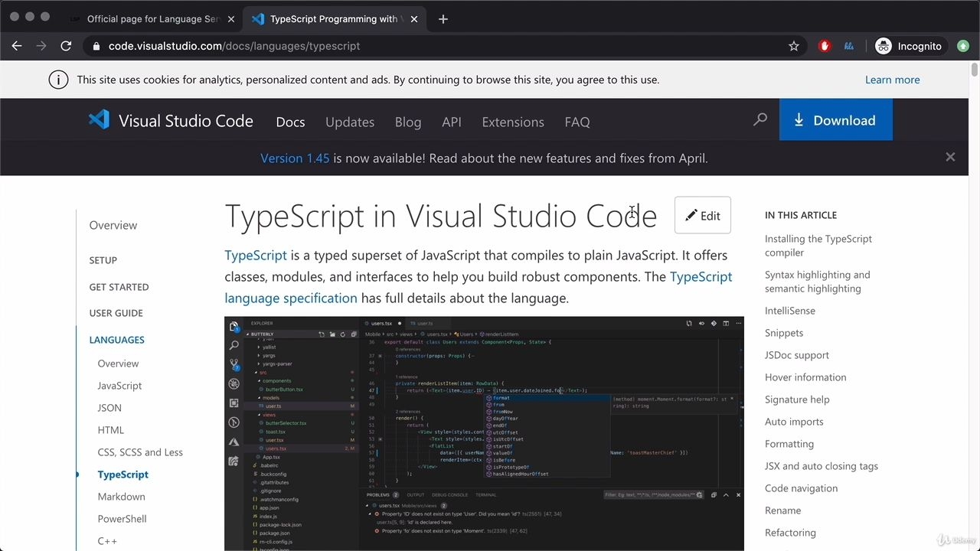This screenshot has width=980, height=551.
Task: Go to the Hover information section
Action: 805,377
